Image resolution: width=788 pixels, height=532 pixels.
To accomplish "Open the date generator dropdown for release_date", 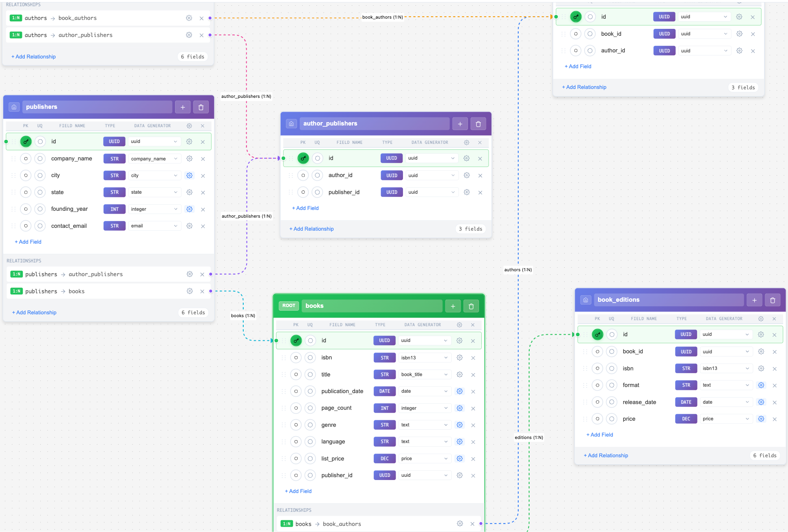I will (726, 402).
